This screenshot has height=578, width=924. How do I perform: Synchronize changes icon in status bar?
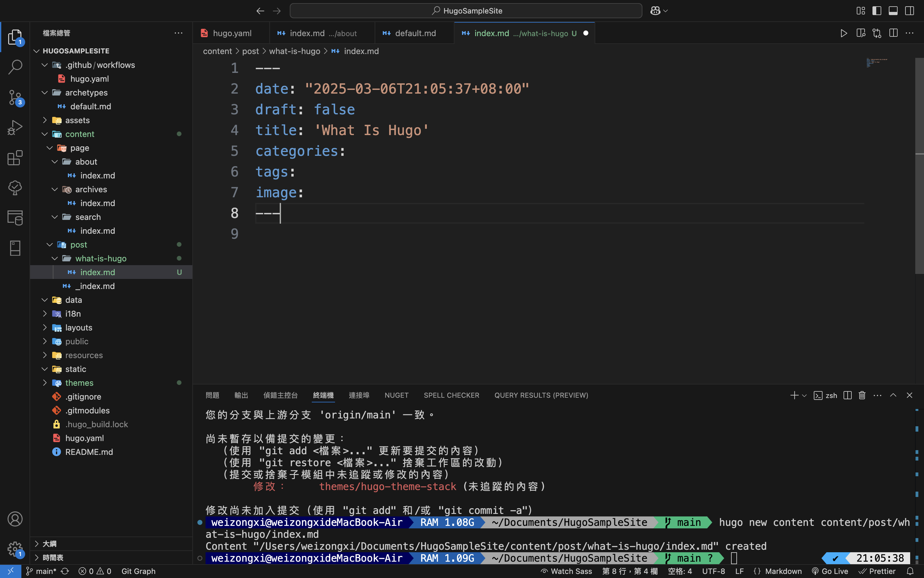[65, 571]
